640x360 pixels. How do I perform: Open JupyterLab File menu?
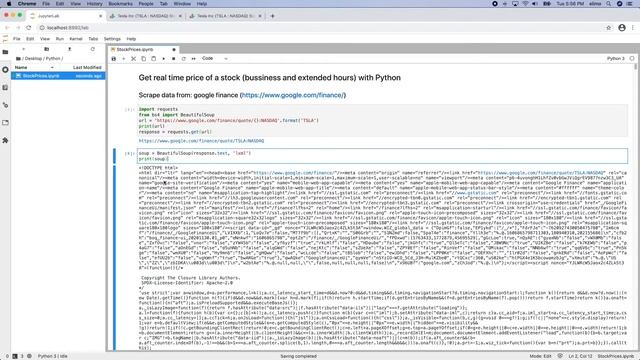click(17, 39)
